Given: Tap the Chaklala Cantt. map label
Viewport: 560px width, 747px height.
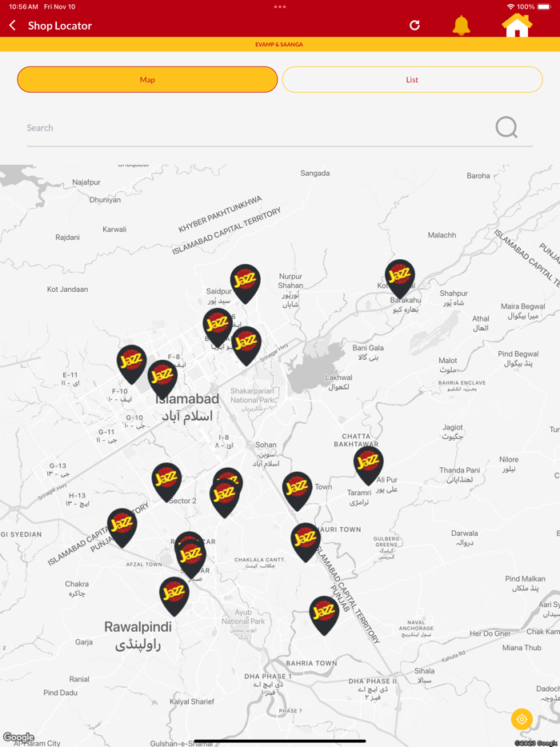Looking at the screenshot, I should [260, 562].
